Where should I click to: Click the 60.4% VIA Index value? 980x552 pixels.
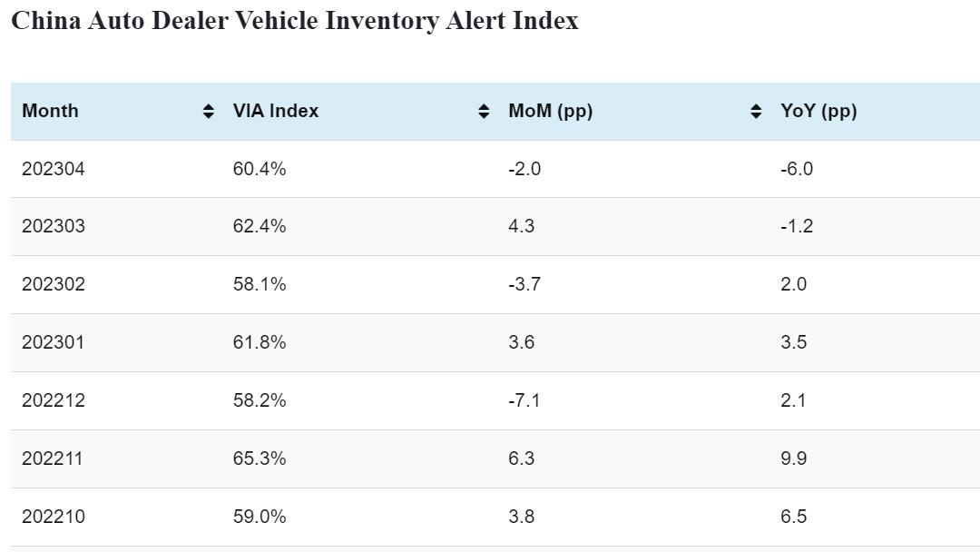(260, 168)
